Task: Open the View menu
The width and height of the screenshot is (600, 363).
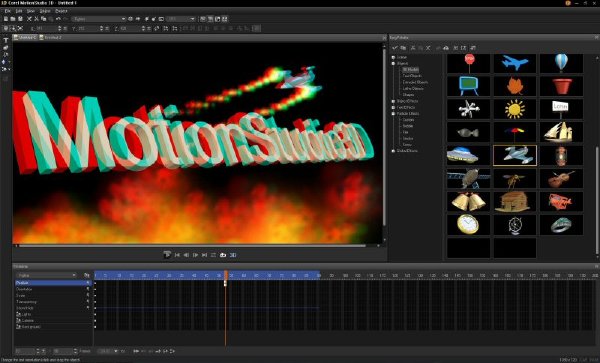Action: (x=31, y=11)
